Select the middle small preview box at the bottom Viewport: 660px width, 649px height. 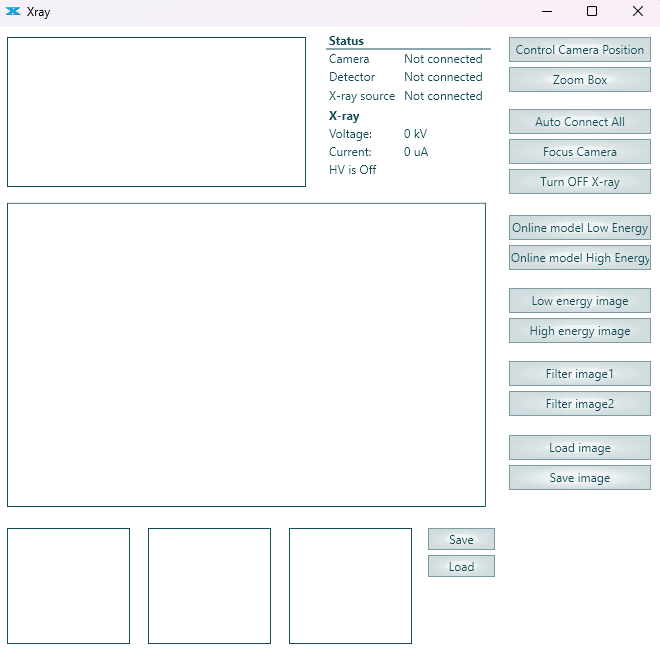click(209, 586)
